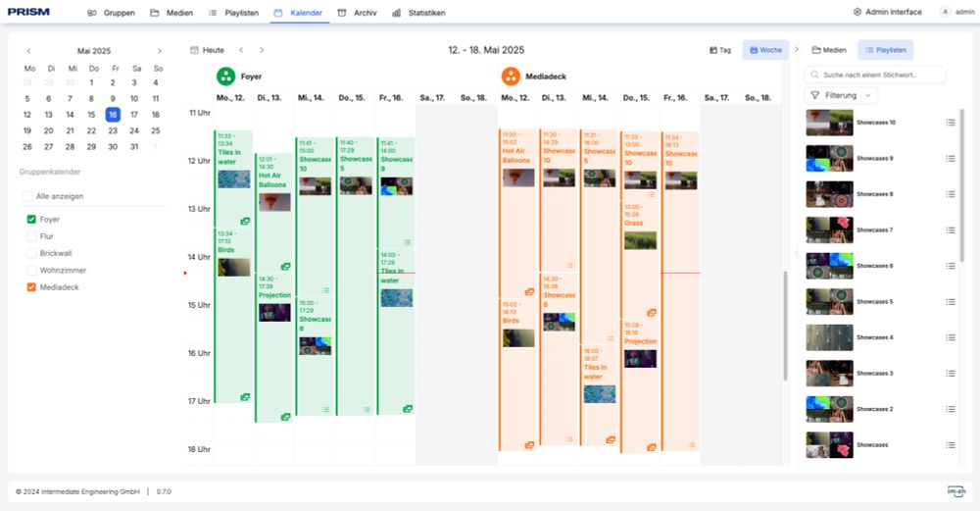
Task: Open the Medien navigation item
Action: pyautogui.click(x=171, y=13)
